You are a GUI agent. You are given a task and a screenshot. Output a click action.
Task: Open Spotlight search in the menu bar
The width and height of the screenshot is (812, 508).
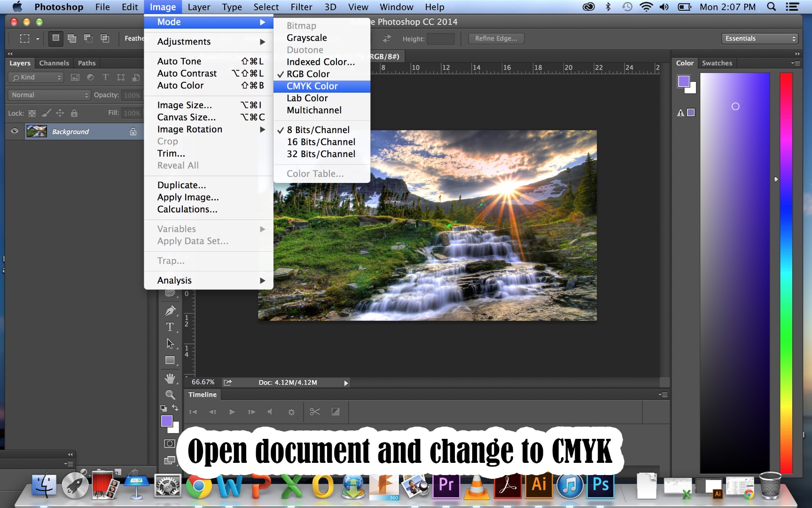tap(771, 7)
